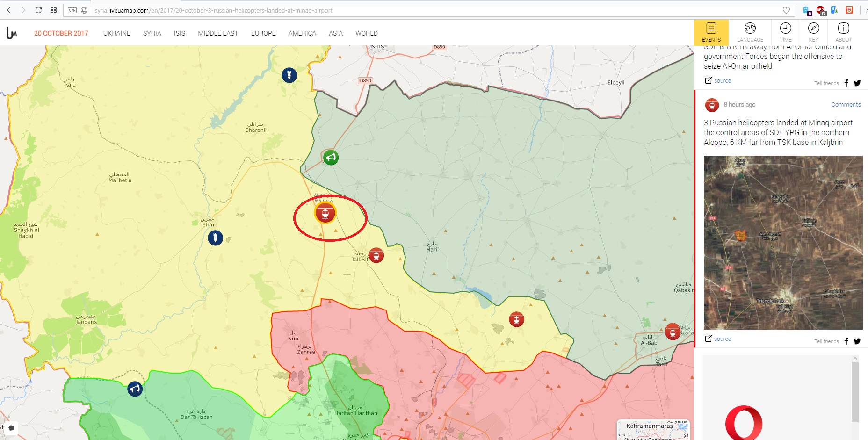
Task: Click the satellite image of Minaq area
Action: pos(783,242)
